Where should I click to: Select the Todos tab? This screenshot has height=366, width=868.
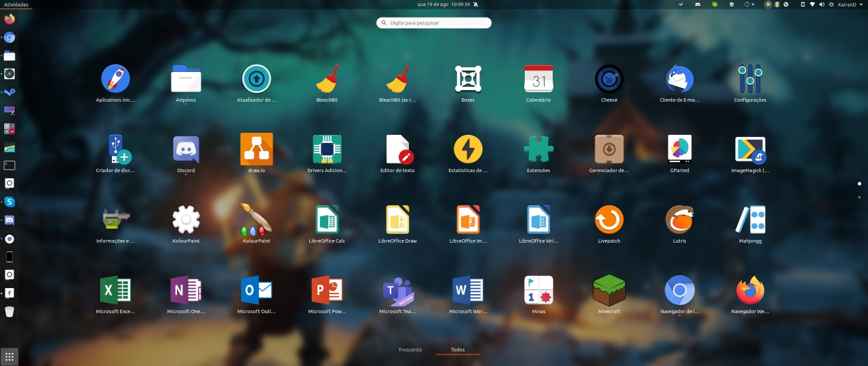[x=458, y=350]
